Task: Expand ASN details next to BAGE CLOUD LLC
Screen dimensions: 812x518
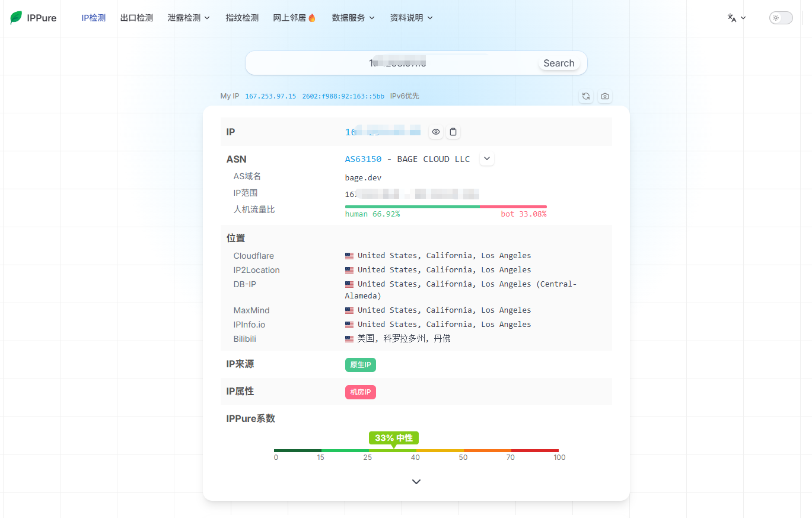Action: click(487, 159)
